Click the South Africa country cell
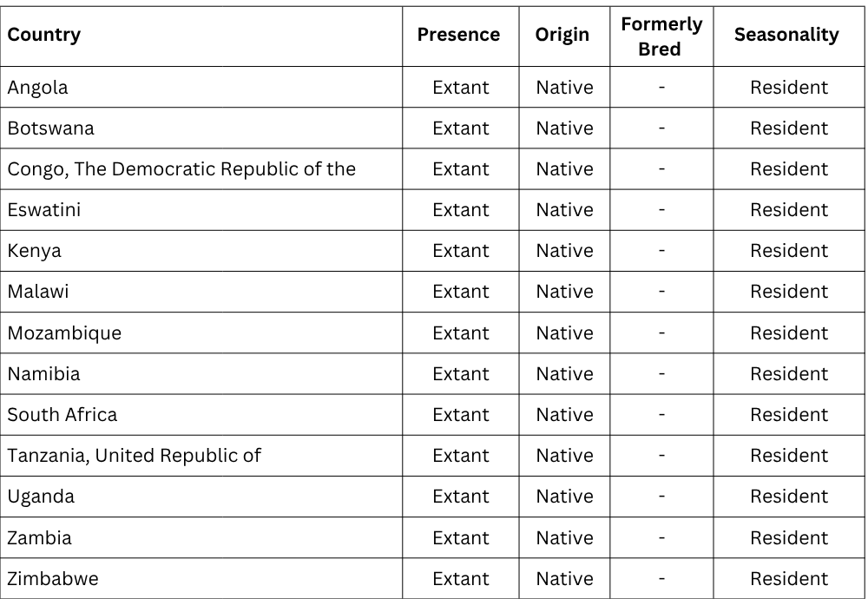 (62, 415)
